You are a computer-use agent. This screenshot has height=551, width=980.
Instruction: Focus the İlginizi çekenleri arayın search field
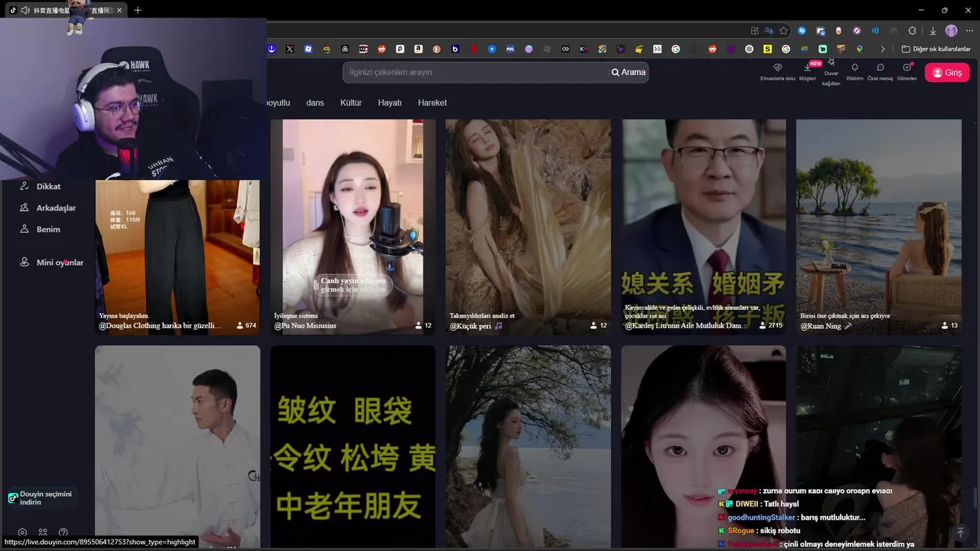[x=475, y=72]
